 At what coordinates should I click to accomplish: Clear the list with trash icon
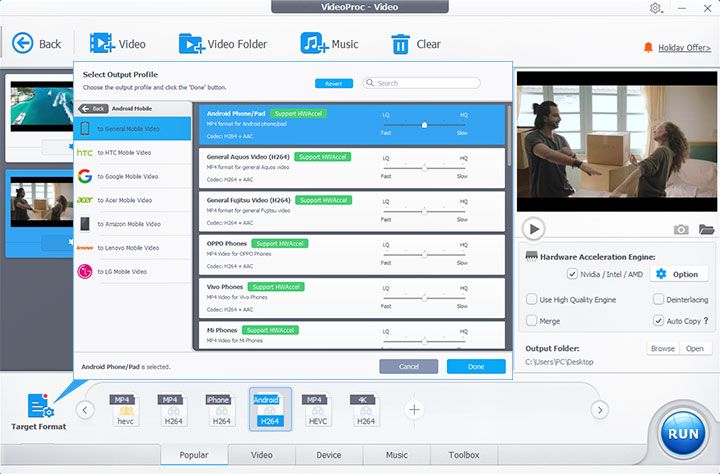(400, 44)
